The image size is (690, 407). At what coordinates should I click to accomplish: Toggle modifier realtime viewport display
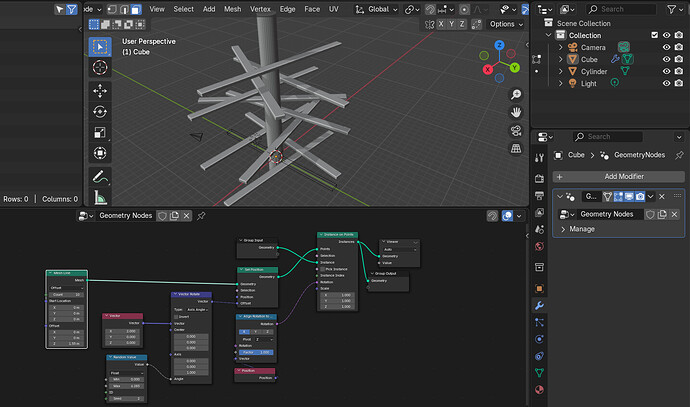[x=629, y=197]
